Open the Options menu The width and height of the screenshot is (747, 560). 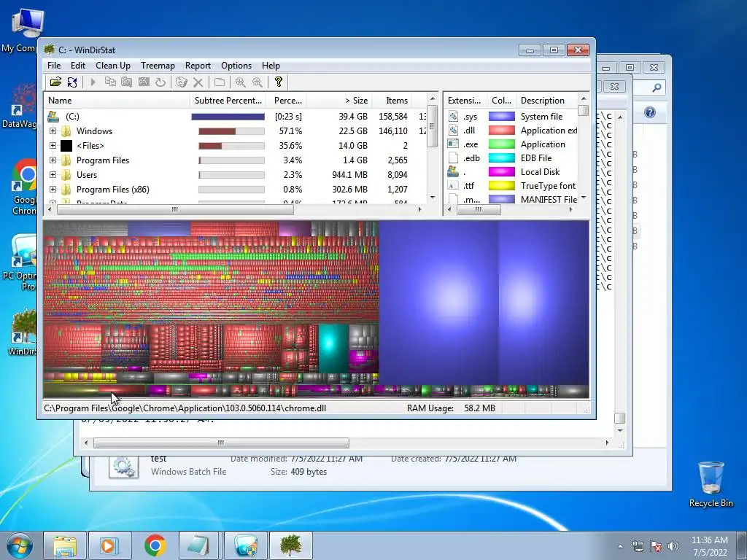[x=236, y=66]
